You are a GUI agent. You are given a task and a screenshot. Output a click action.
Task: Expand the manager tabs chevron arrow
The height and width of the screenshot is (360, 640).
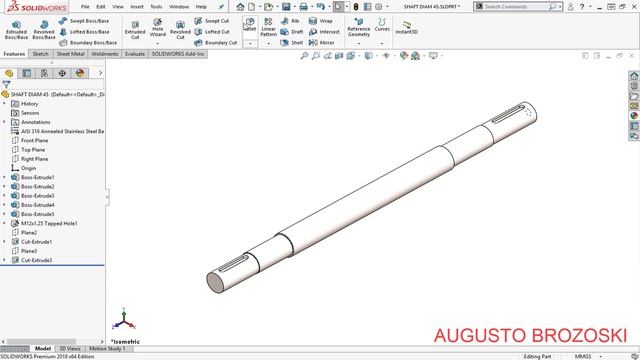tap(100, 73)
